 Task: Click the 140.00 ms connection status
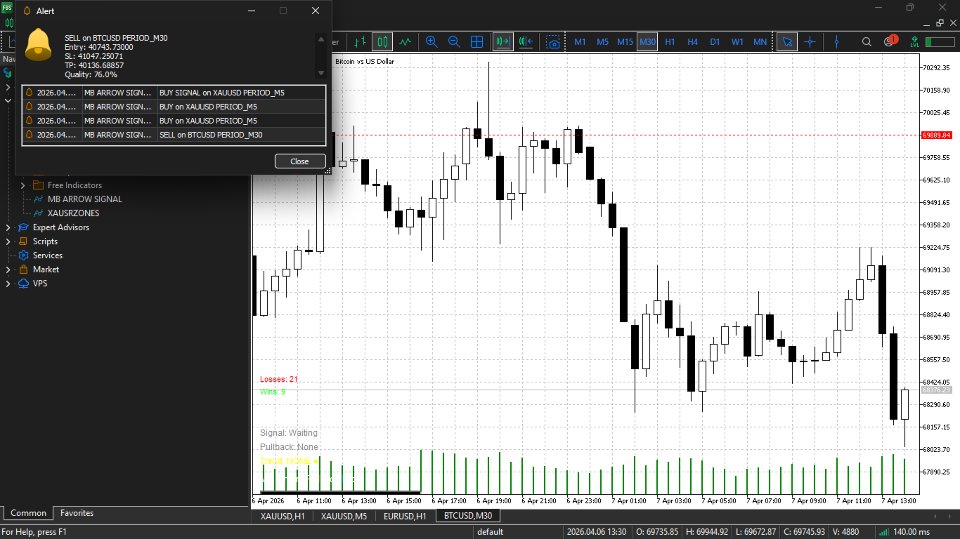pos(911,532)
